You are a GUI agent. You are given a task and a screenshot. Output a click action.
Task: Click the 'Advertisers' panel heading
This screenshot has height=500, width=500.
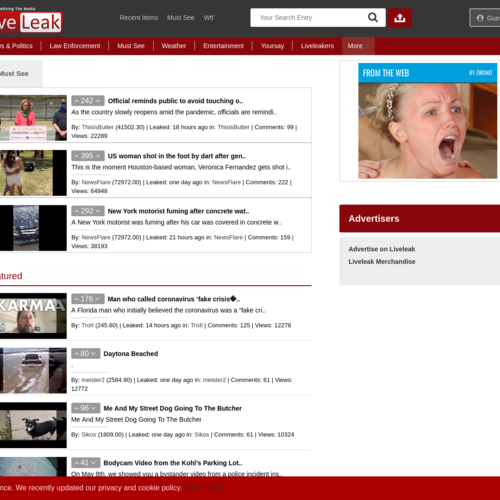pyautogui.click(x=374, y=219)
